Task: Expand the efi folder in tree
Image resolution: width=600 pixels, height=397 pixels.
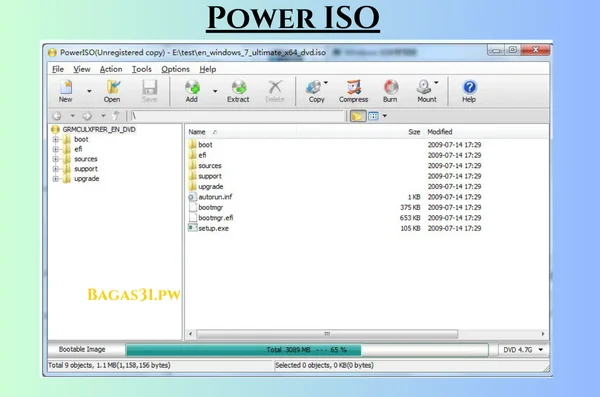Action: pos(55,149)
